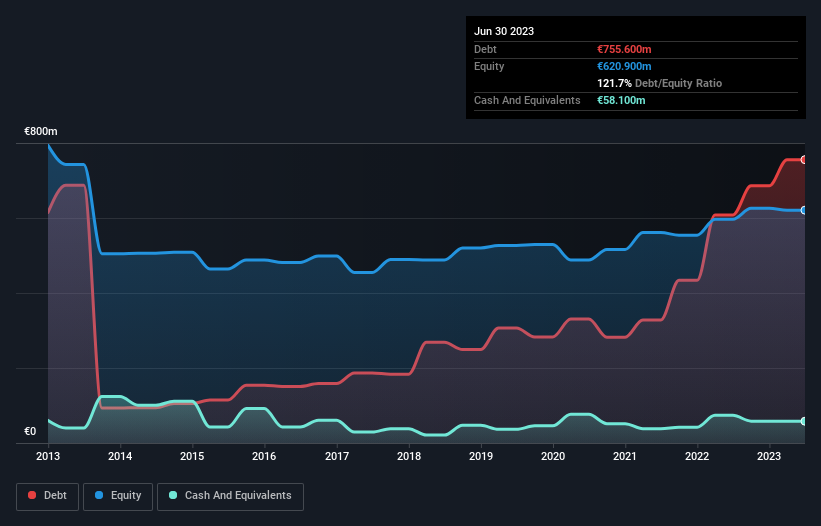Select the 2022 x-axis label
This screenshot has width=821, height=526.
697,456
